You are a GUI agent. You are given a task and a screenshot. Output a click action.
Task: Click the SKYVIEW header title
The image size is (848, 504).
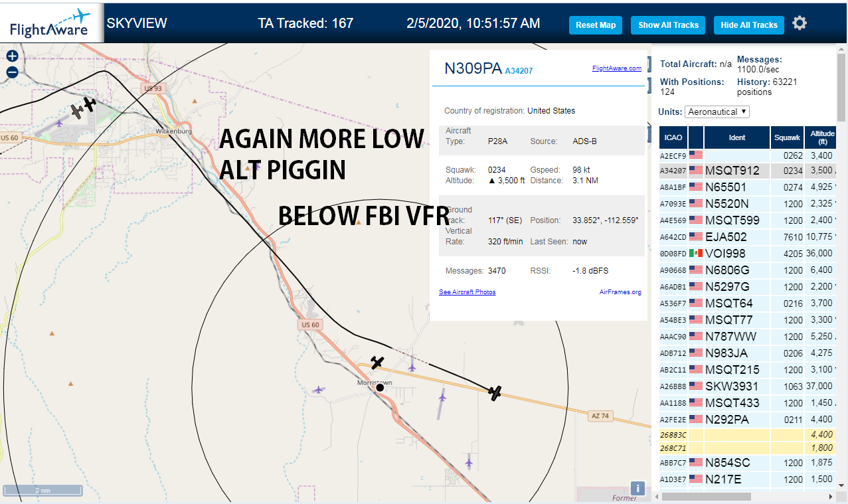coord(137,23)
